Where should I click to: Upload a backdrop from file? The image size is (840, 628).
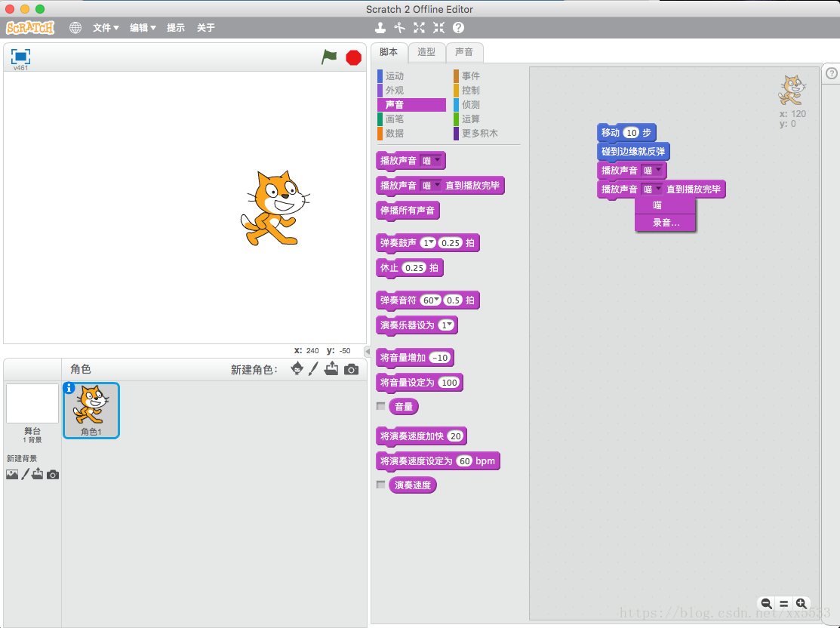pyautogui.click(x=38, y=474)
